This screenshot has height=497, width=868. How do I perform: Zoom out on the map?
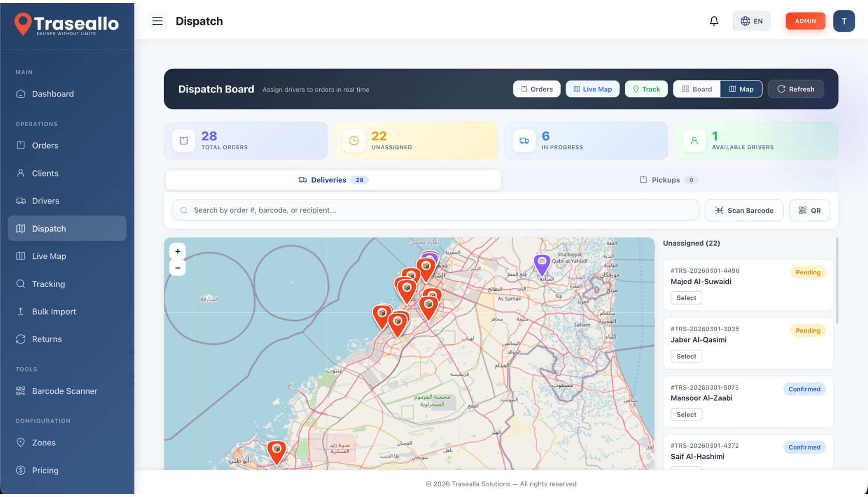coord(178,268)
